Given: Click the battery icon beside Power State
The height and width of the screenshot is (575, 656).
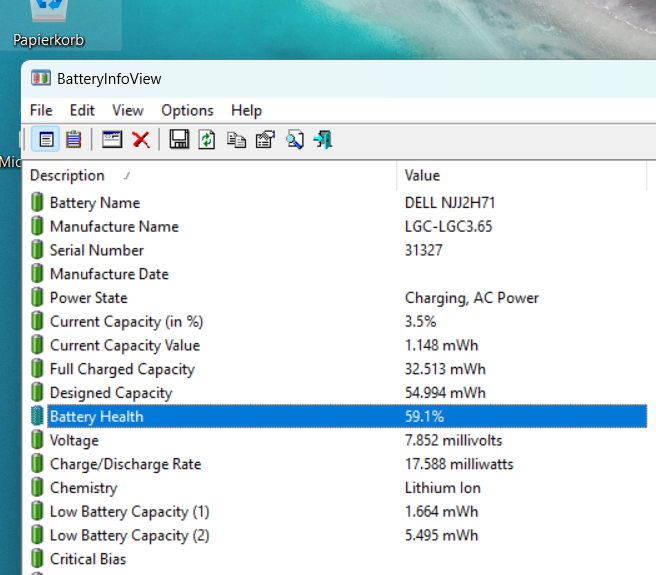Looking at the screenshot, I should pos(37,298).
